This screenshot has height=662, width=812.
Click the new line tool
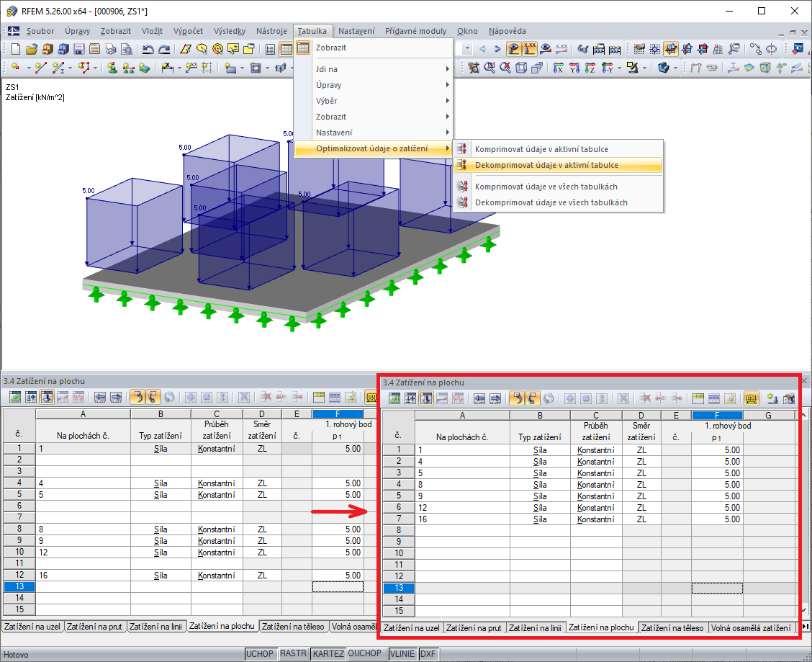(x=40, y=68)
